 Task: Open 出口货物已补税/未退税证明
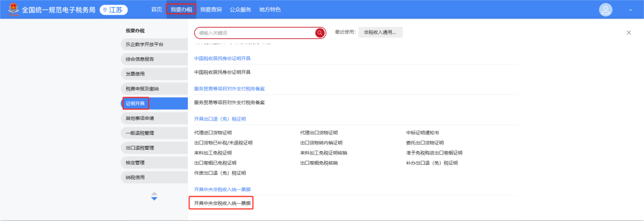pyautogui.click(x=224, y=143)
